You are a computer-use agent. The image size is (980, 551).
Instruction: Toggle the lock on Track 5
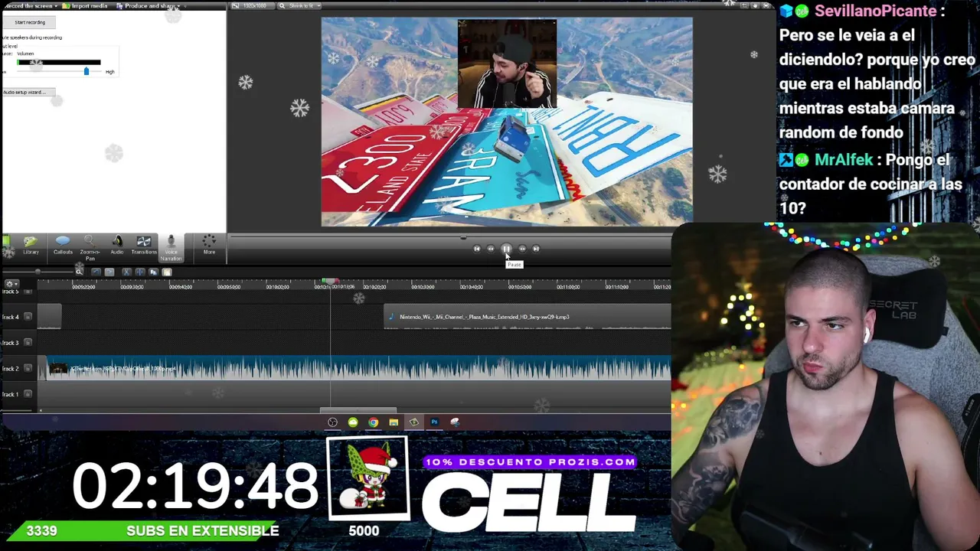tap(28, 292)
